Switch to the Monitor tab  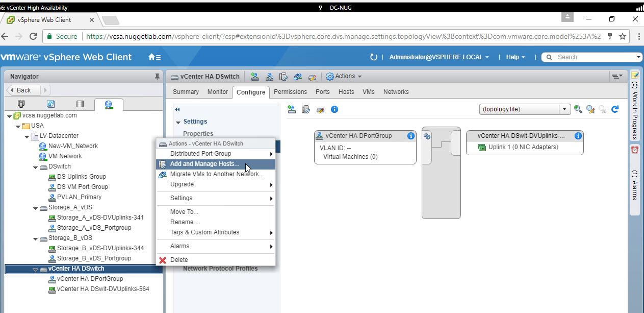coord(218,92)
